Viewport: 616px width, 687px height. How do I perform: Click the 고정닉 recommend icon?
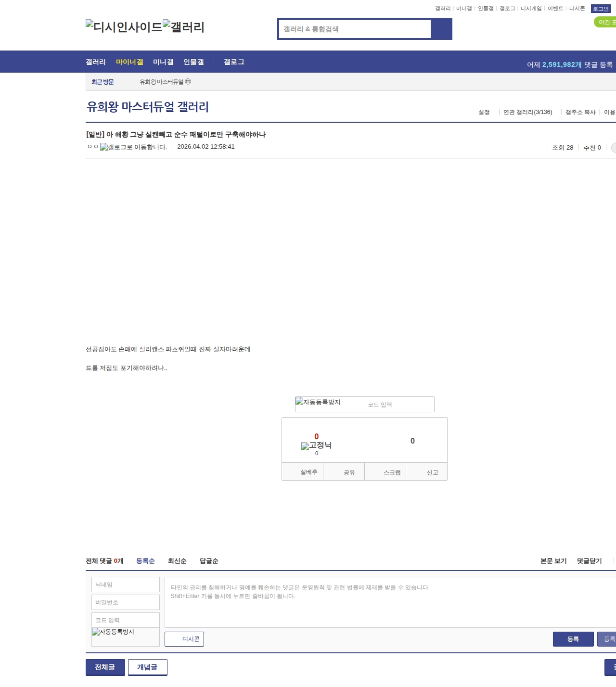pyautogui.click(x=316, y=446)
